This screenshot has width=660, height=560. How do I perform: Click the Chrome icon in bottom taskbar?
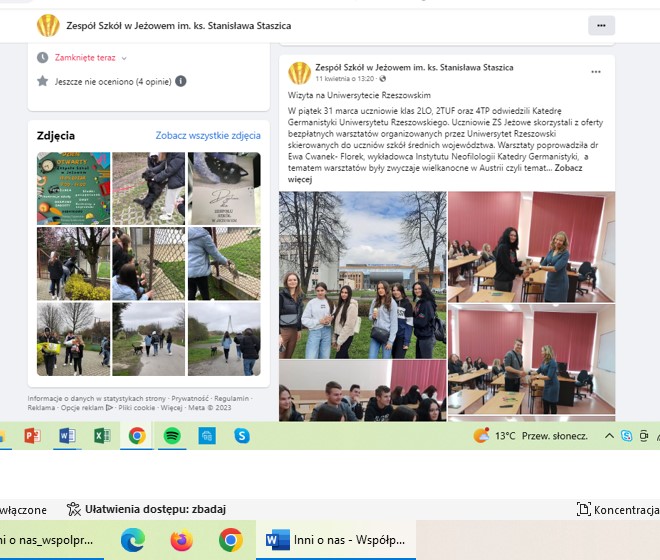point(230,540)
